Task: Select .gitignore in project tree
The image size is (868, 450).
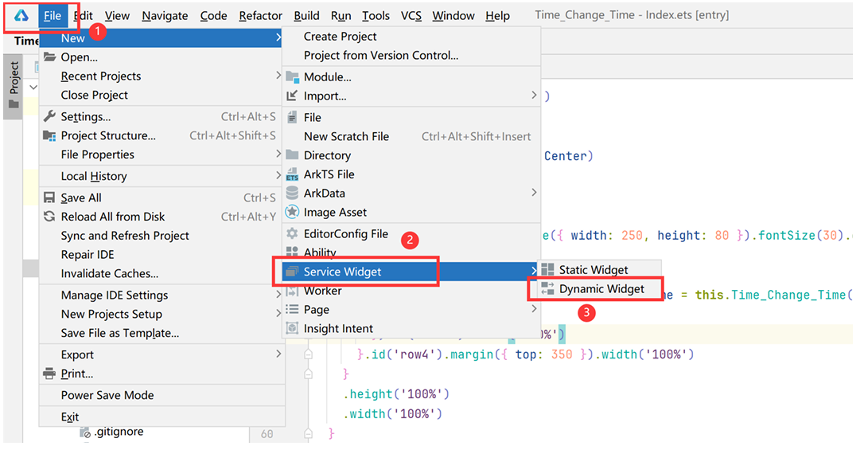Action: pos(119,432)
